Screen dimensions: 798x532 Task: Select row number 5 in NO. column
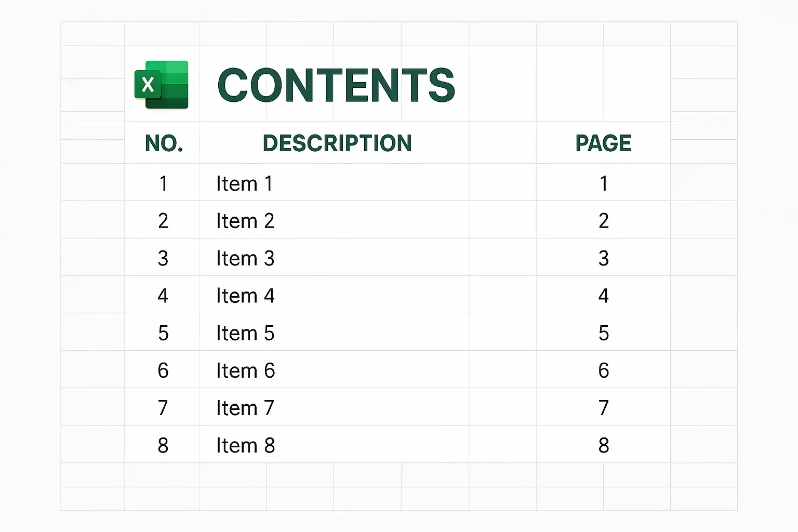click(163, 333)
